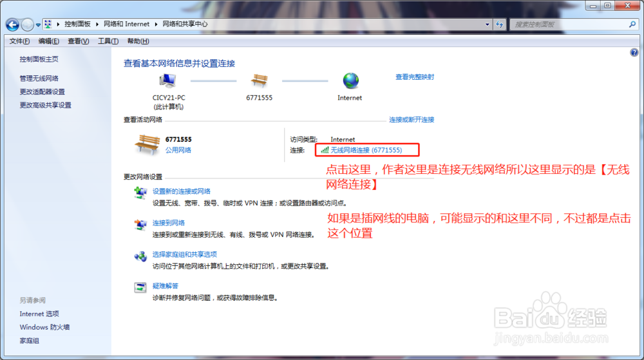
Task: Click 设置新的连接或网络 link
Action: point(182,191)
